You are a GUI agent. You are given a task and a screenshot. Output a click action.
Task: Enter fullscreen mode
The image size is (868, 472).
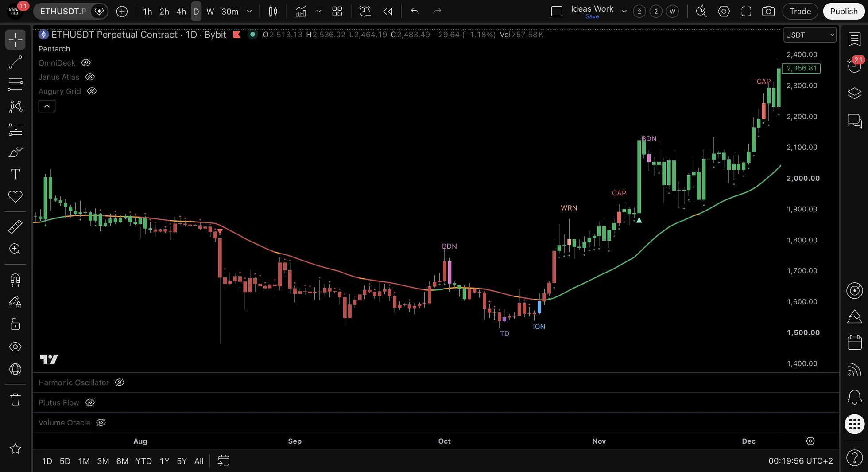[746, 12]
